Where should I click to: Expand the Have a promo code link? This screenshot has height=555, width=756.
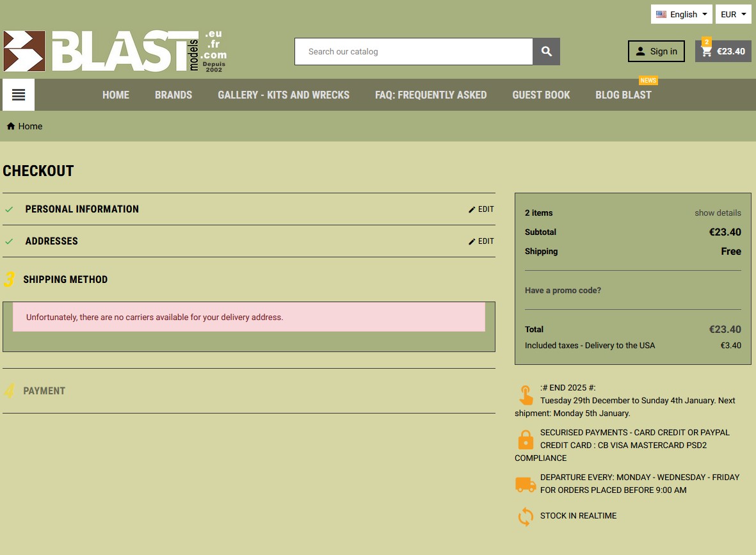[563, 290]
